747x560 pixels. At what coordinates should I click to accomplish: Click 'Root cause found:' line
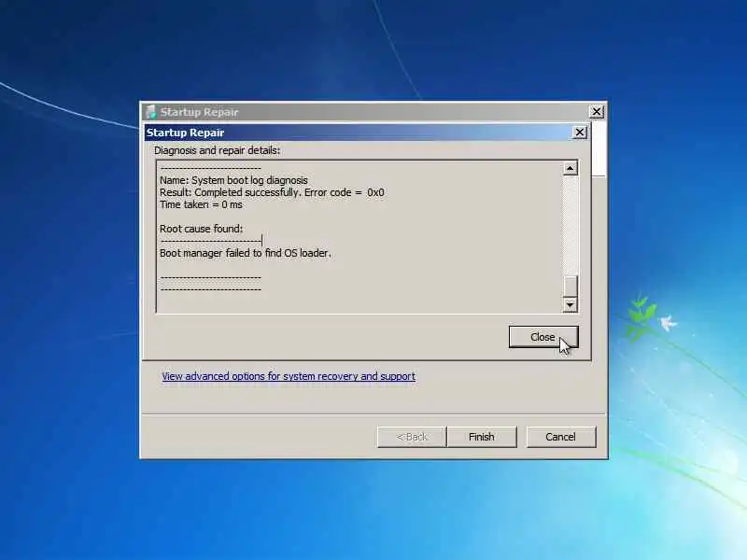coord(201,229)
